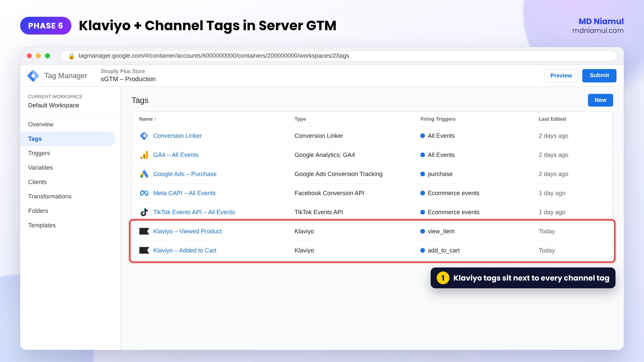Select the sGTM – Production container name
This screenshot has height=362, width=644.
pos(128,79)
